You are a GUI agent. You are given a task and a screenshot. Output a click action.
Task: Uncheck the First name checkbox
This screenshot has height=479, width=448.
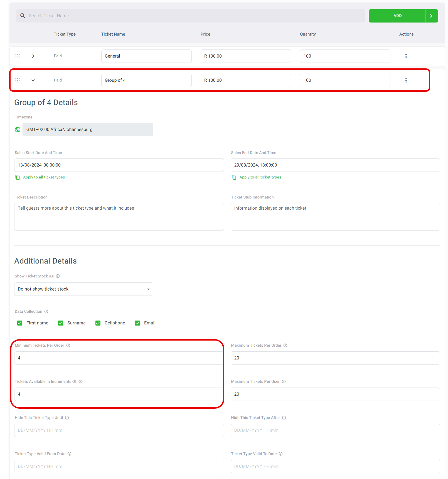[20, 323]
